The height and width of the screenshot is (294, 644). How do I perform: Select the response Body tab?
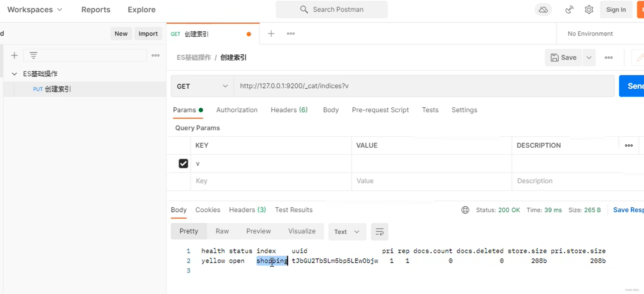(179, 210)
